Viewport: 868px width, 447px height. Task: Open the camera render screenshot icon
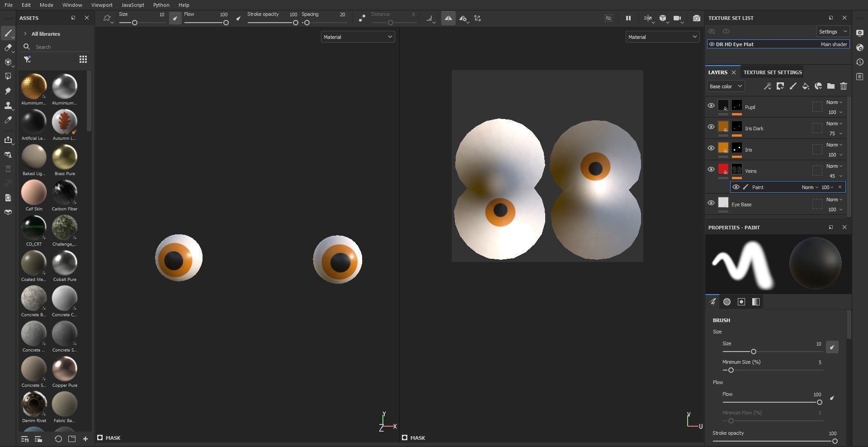pyautogui.click(x=697, y=19)
